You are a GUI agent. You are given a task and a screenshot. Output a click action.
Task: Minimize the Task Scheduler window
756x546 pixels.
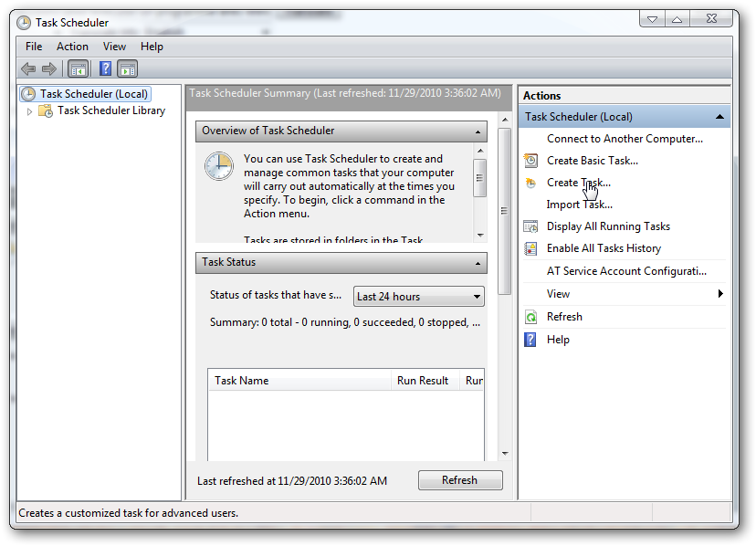pyautogui.click(x=652, y=19)
